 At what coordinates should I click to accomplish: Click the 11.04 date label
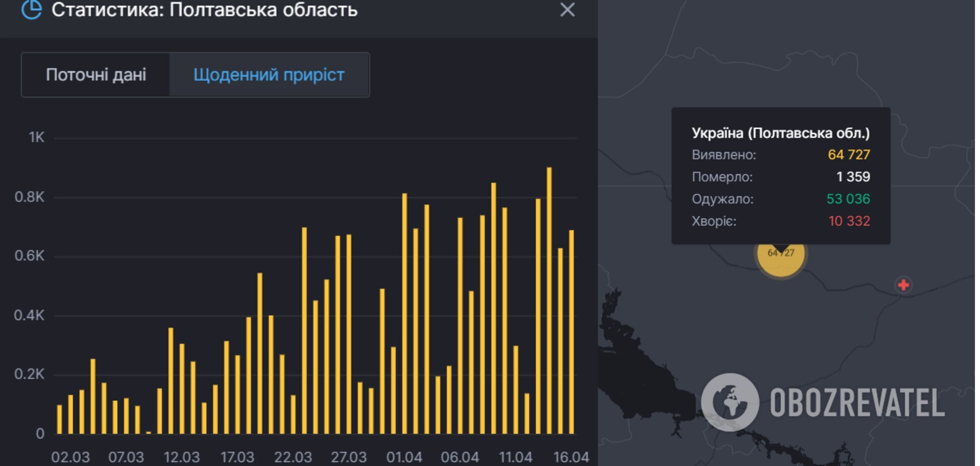[516, 457]
